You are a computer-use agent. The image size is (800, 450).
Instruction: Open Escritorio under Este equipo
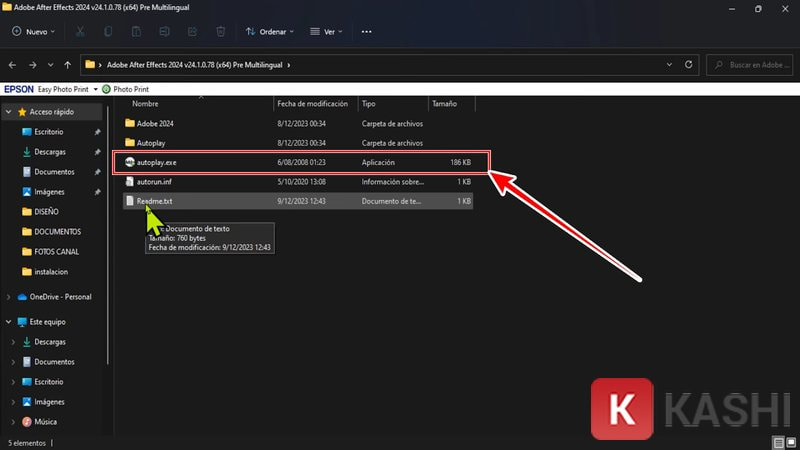point(48,382)
